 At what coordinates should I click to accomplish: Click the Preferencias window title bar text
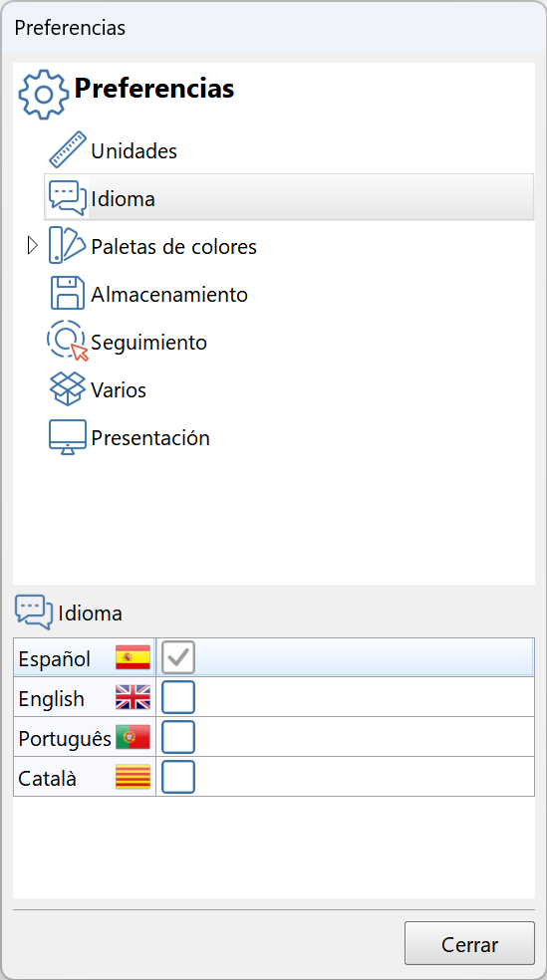(70, 28)
